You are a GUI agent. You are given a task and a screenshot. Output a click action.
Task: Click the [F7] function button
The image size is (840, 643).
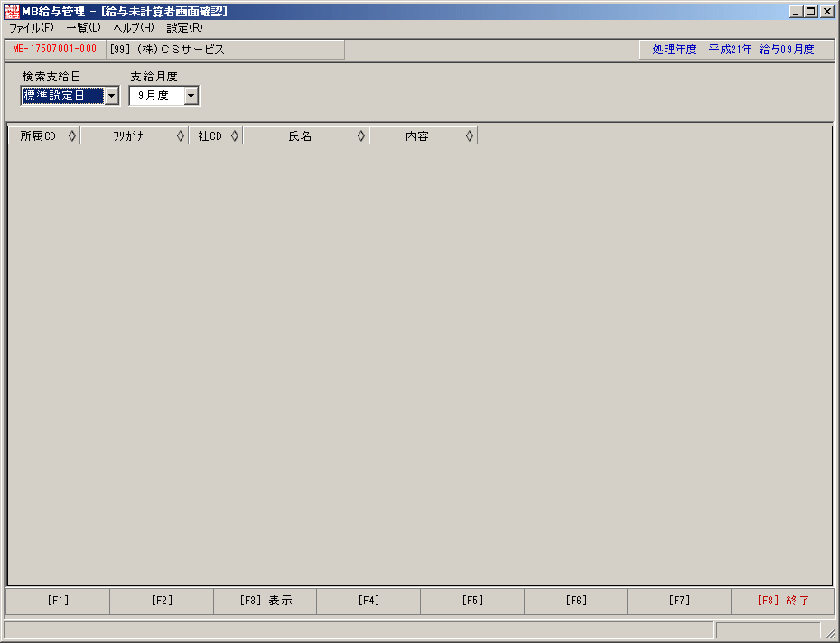click(679, 601)
